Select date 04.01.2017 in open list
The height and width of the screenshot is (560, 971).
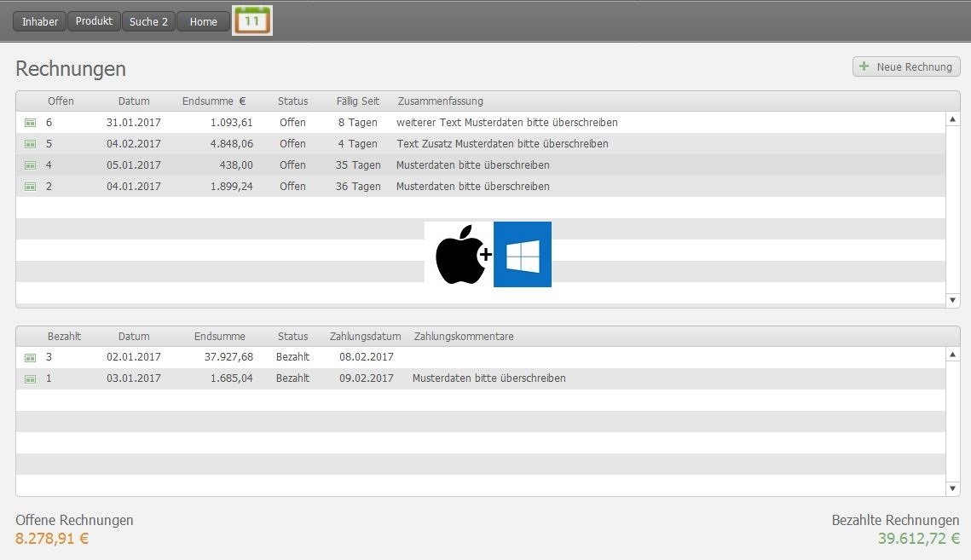click(x=133, y=187)
